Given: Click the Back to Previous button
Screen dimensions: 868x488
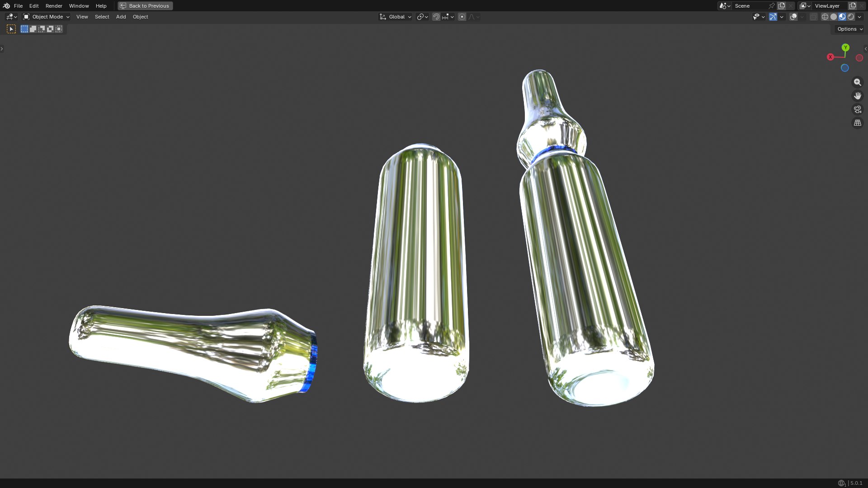Looking at the screenshot, I should tap(145, 6).
